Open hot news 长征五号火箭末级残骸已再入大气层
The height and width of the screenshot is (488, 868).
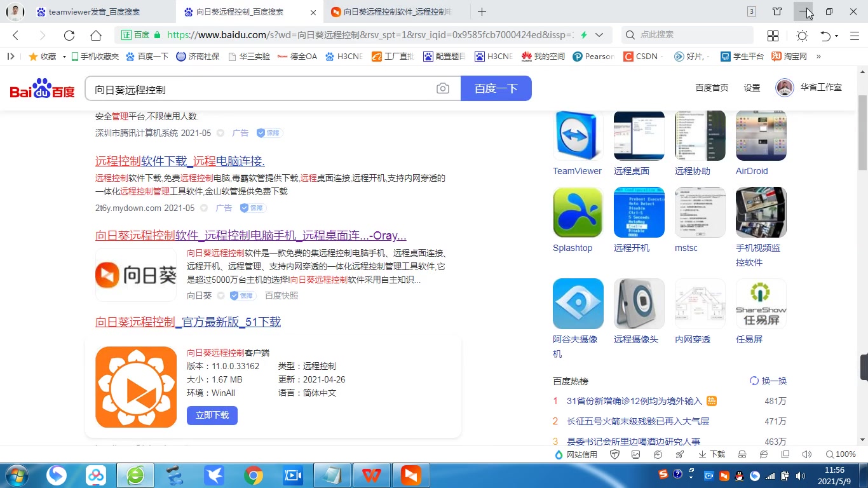click(x=638, y=421)
